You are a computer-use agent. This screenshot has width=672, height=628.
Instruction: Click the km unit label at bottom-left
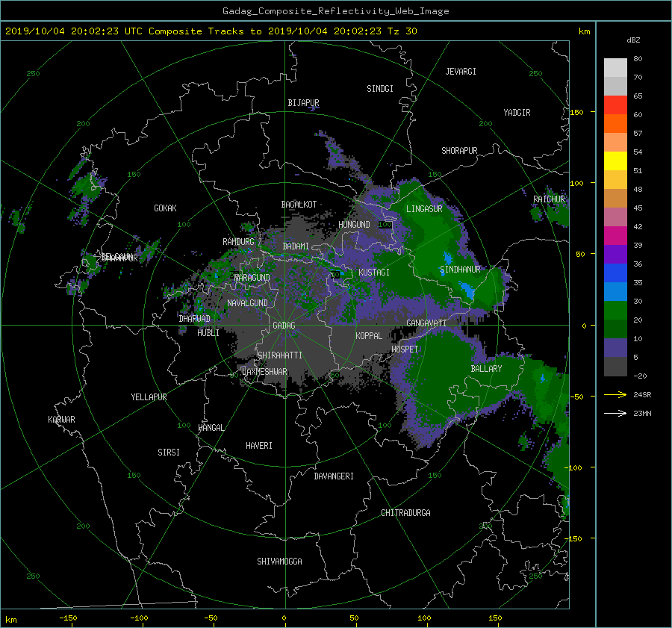10,620
